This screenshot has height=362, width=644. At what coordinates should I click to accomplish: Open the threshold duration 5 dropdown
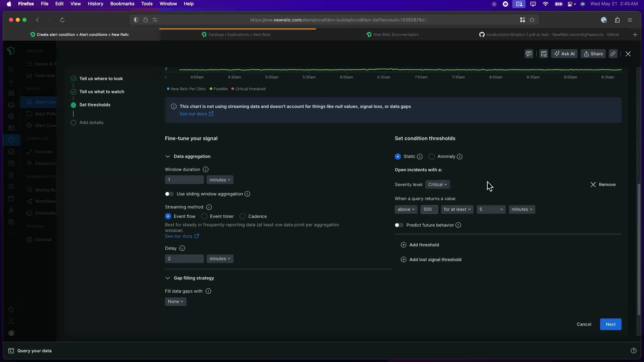[491, 209]
